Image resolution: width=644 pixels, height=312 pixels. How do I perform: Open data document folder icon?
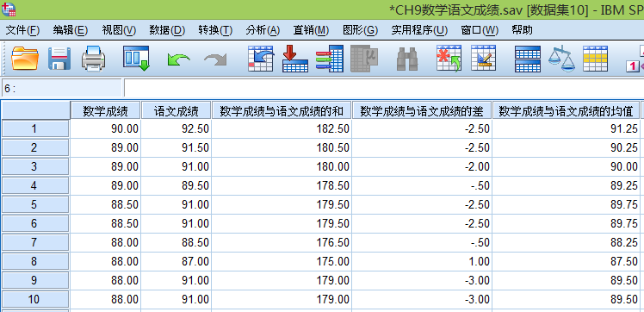coord(25,59)
